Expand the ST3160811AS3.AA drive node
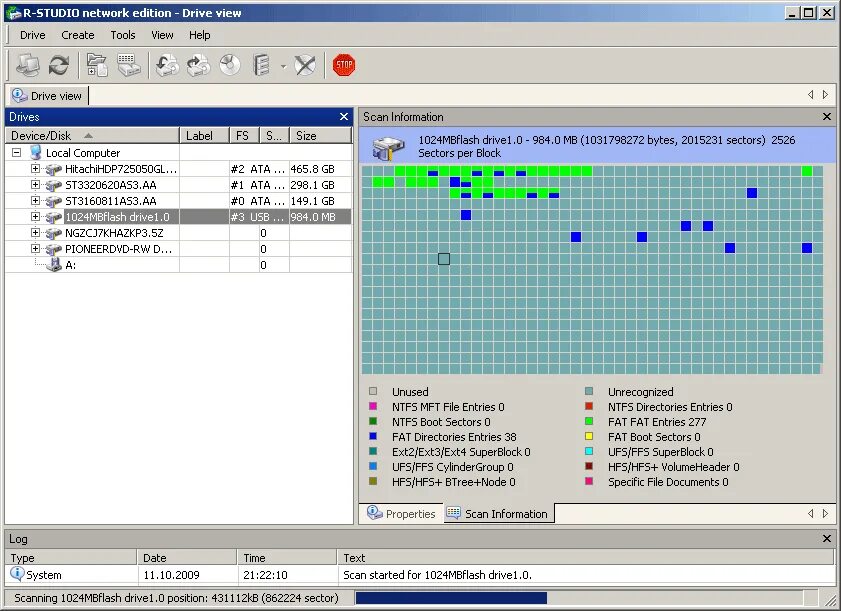This screenshot has height=611, width=841. (35, 201)
